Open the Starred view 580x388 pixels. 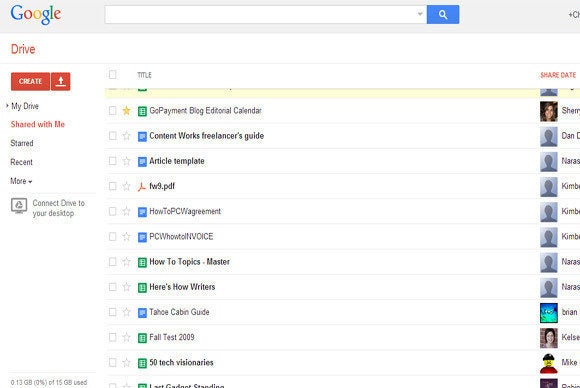(22, 143)
